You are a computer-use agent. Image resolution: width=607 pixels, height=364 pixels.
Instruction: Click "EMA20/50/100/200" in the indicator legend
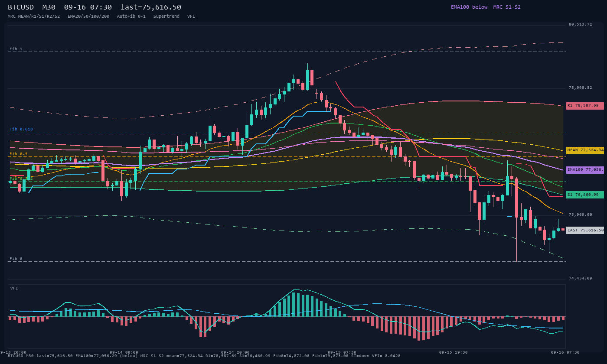[88, 16]
